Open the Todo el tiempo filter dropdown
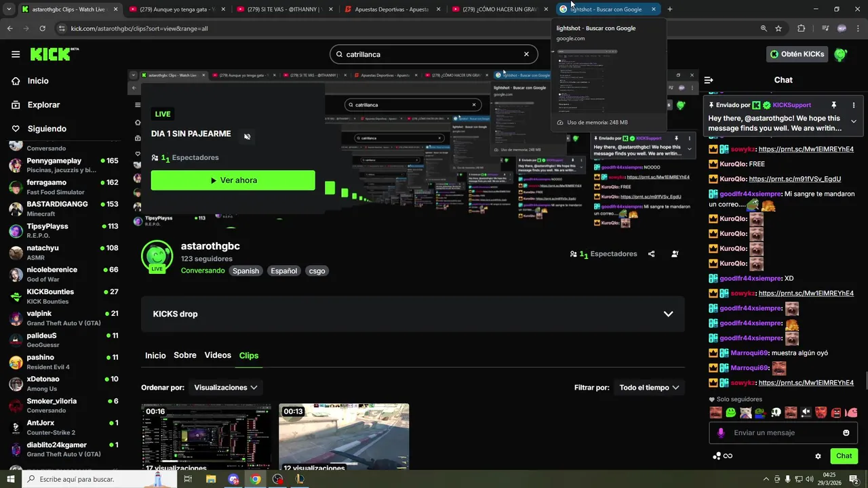Image resolution: width=868 pixels, height=488 pixels. pos(649,388)
